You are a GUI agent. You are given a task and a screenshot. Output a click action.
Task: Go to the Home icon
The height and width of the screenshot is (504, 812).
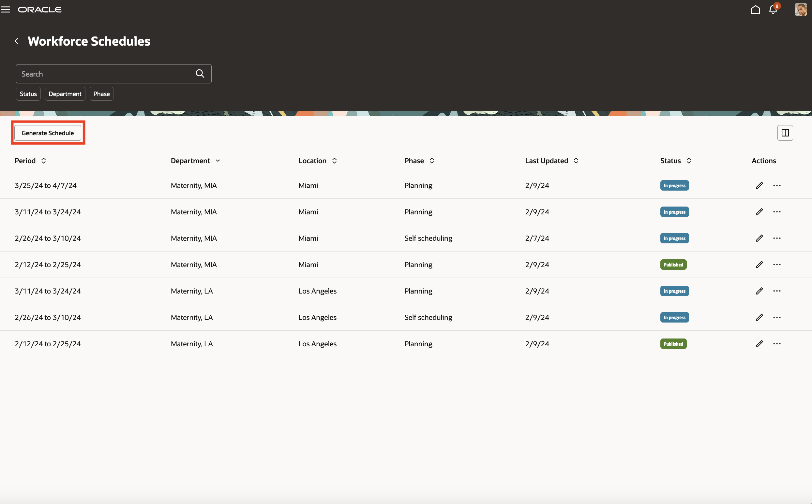[755, 10]
